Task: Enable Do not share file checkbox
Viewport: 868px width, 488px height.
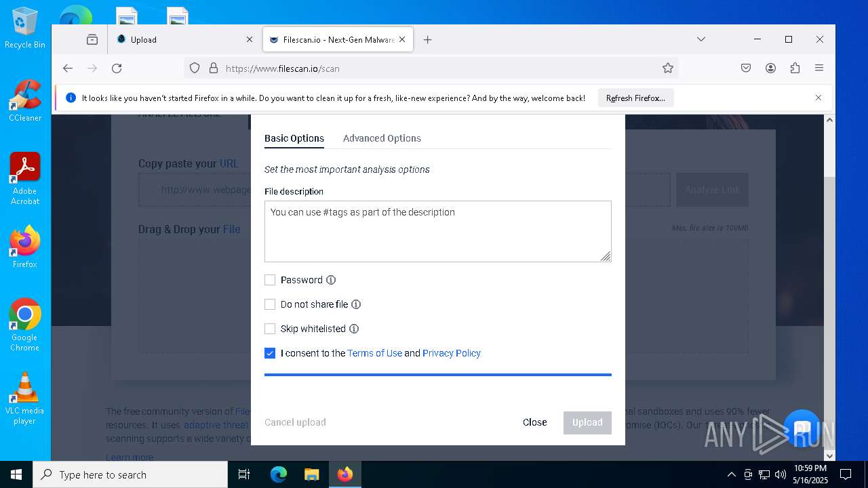Action: 270,304
